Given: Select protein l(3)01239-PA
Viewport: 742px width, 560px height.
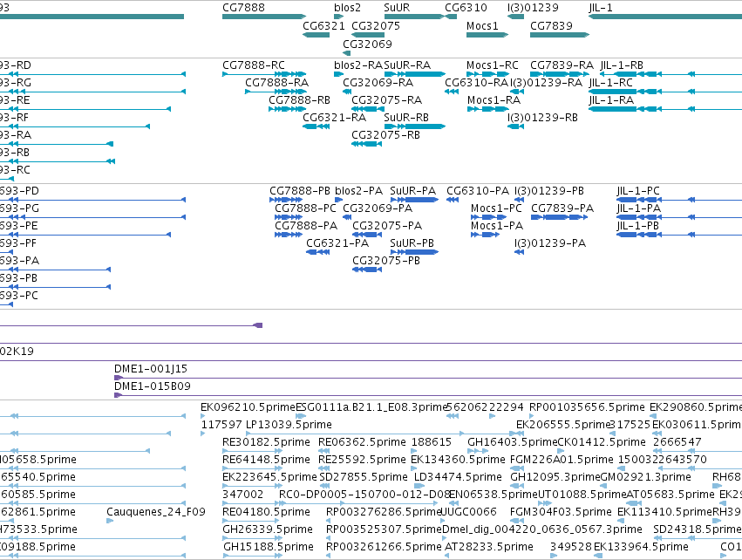Looking at the screenshot, I should tap(550, 243).
